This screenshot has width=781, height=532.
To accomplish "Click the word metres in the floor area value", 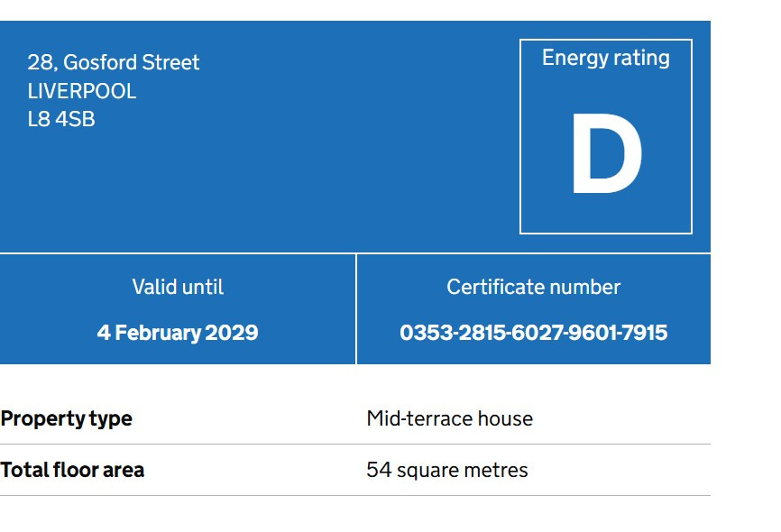I will (x=497, y=471).
